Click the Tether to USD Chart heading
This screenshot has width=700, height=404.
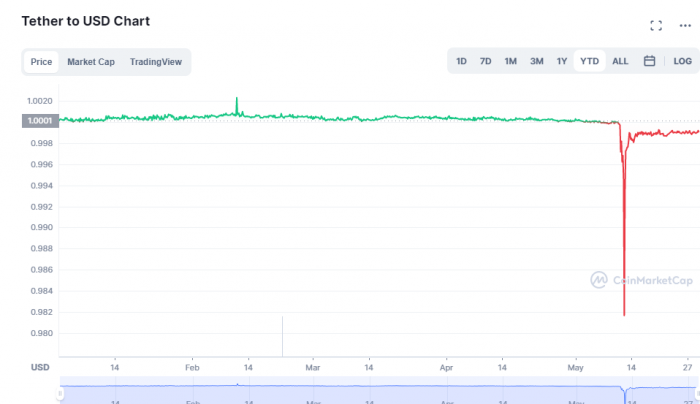[x=86, y=21]
